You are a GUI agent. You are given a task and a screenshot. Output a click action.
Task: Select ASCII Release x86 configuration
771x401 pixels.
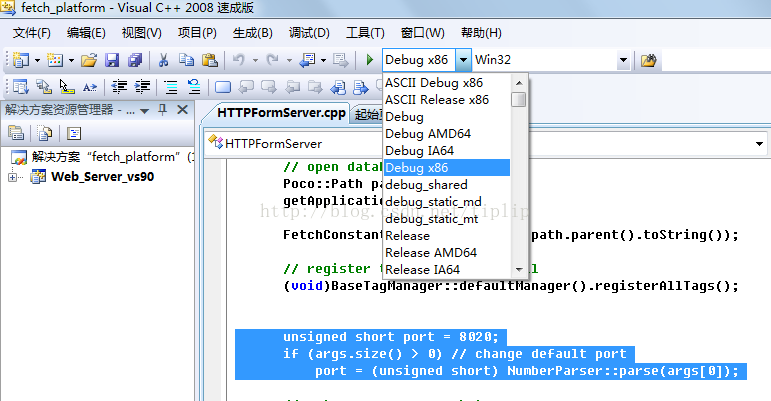(x=447, y=100)
